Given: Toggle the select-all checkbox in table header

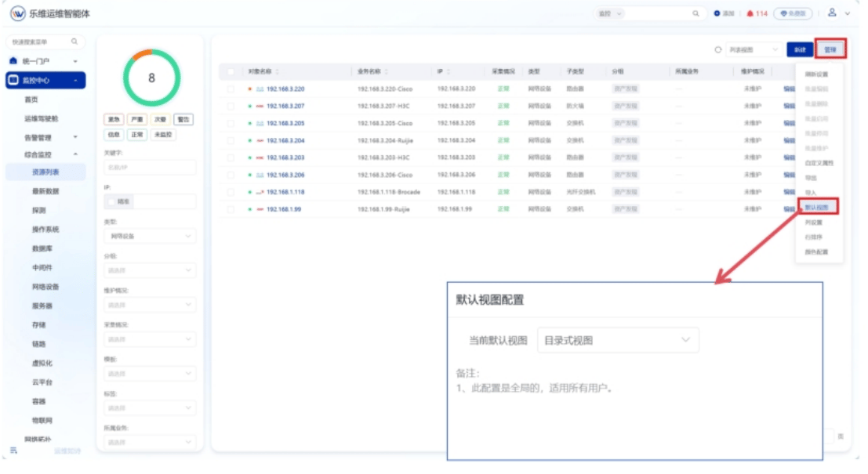Looking at the screenshot, I should (x=231, y=72).
